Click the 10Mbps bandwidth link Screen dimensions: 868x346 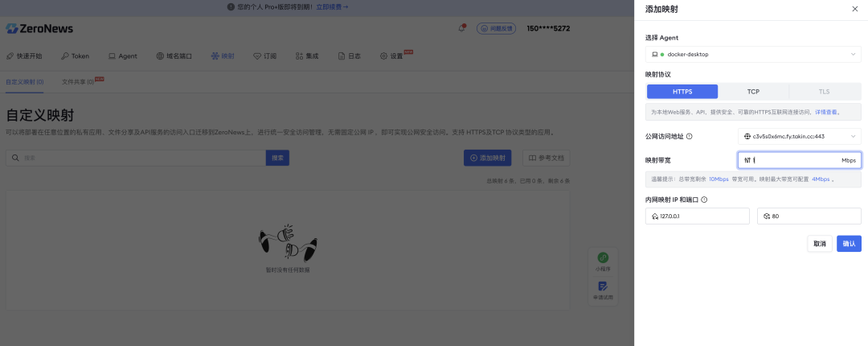[x=719, y=179]
